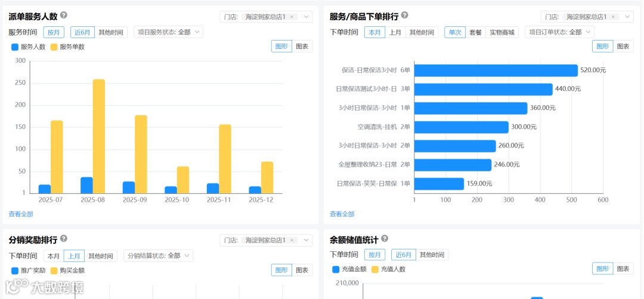The width and height of the screenshot is (644, 299).
Task: Select 本月 in 分销奖励排行 panel
Action: tap(54, 256)
